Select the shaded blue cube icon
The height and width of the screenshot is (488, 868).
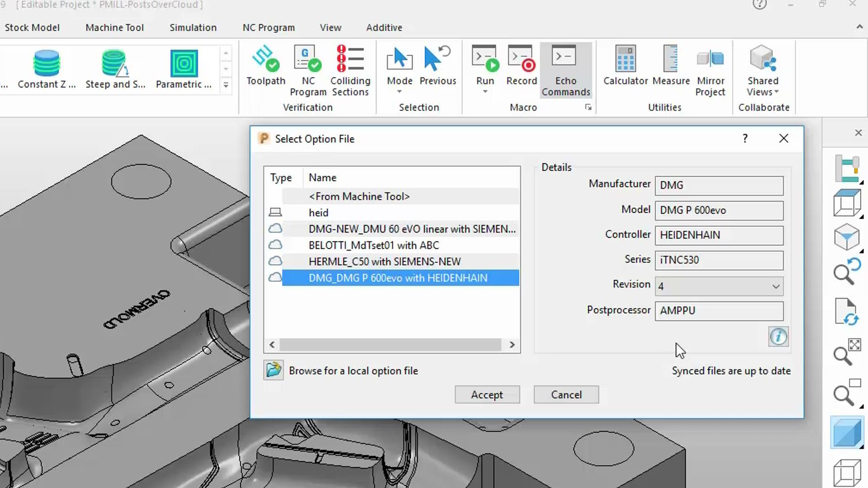click(847, 432)
